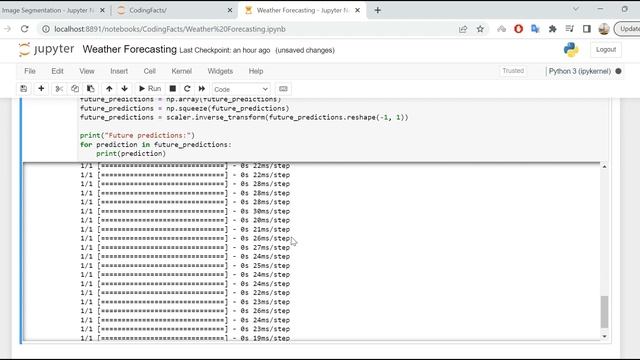The height and width of the screenshot is (360, 640).
Task: Open the Google Translate extension icon
Action: [535, 29]
